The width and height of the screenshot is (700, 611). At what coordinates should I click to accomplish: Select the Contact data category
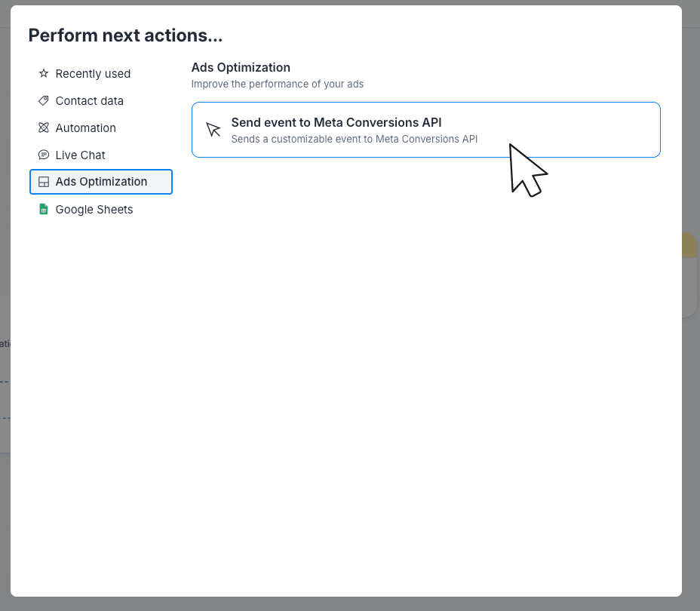[x=101, y=101]
